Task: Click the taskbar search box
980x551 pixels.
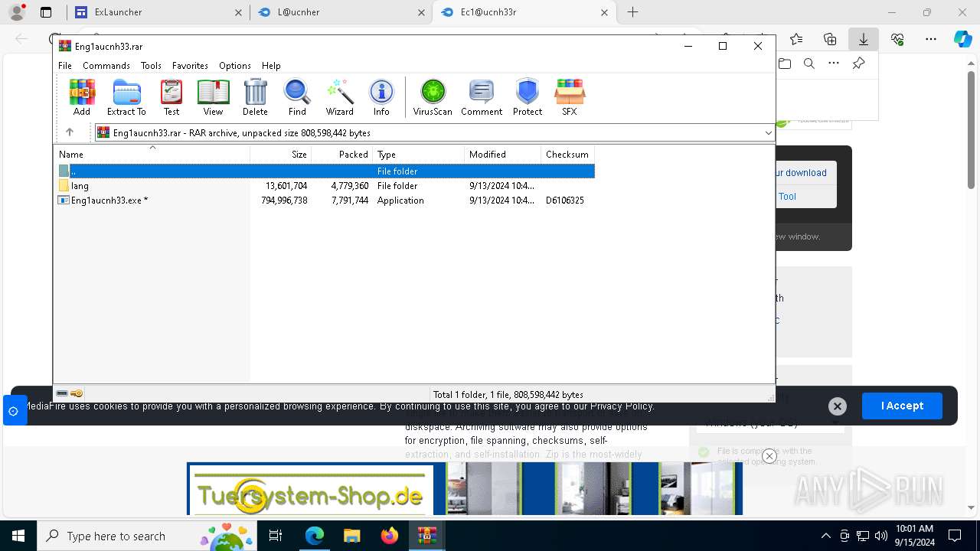Action: [x=147, y=536]
